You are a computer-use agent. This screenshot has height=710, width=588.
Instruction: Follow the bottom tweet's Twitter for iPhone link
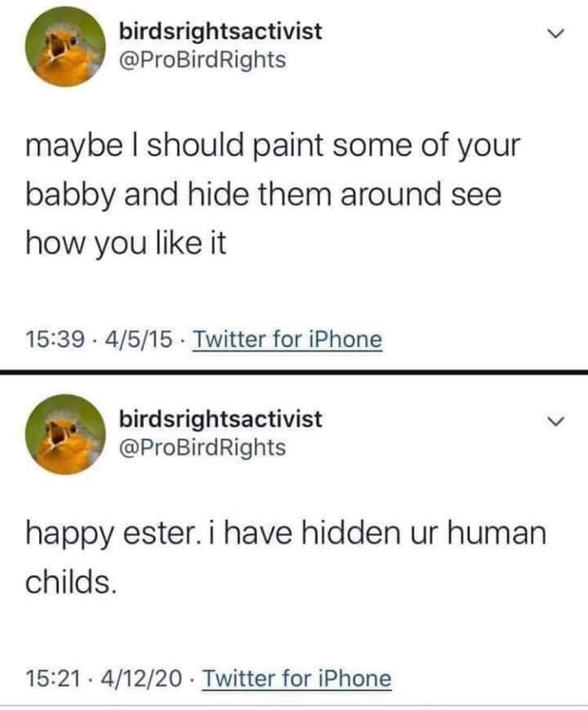[x=296, y=679]
